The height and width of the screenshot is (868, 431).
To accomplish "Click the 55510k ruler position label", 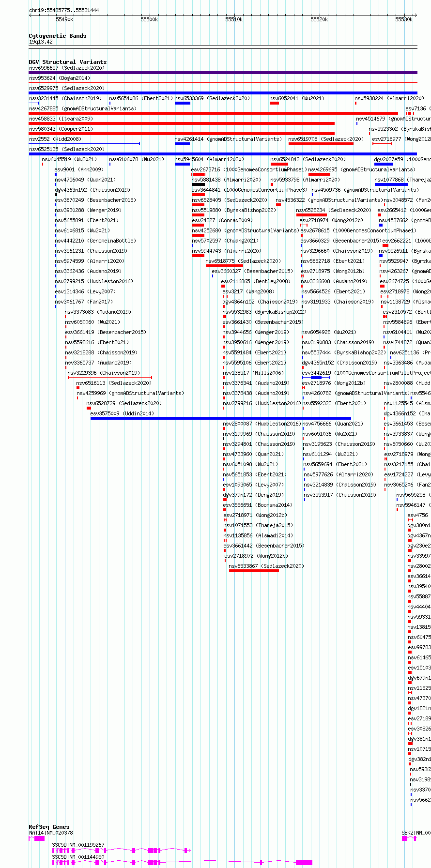I will (234, 19).
